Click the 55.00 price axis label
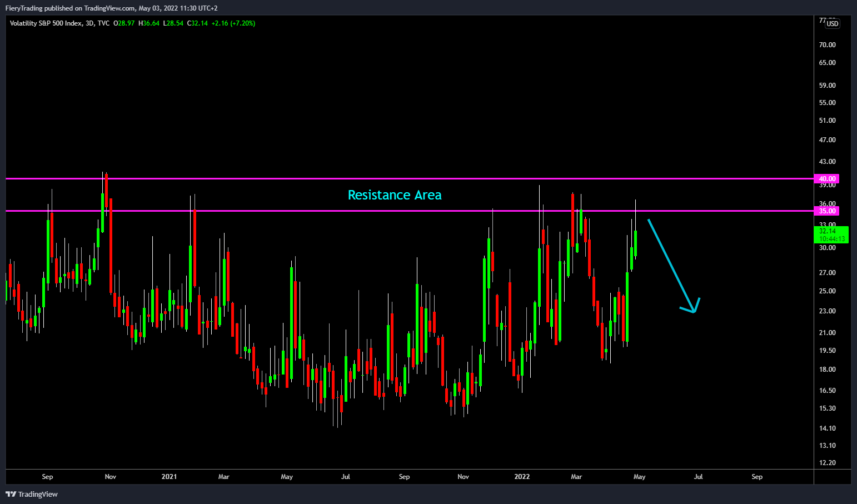 click(828, 103)
